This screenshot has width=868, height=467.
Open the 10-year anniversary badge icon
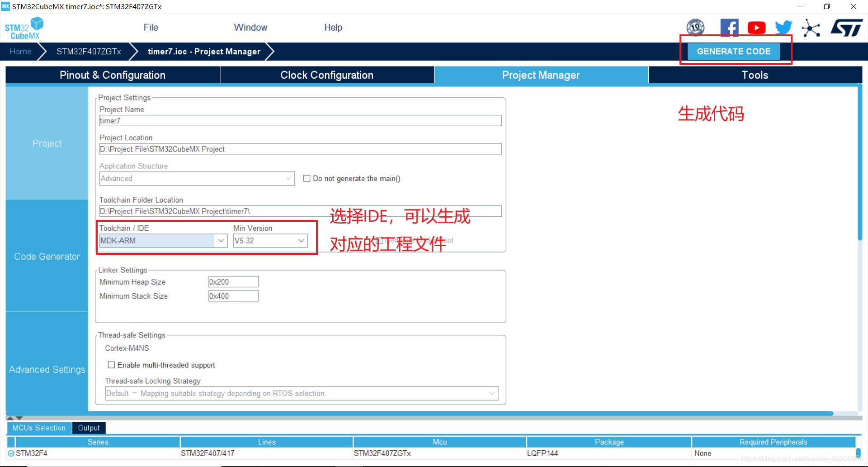tap(695, 28)
